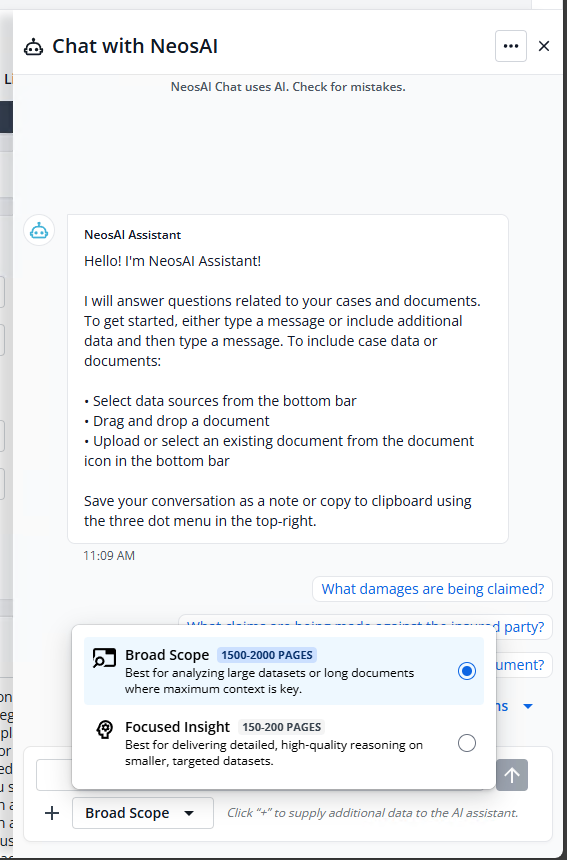
Task: Select the Broad Scope radio button
Action: click(467, 671)
